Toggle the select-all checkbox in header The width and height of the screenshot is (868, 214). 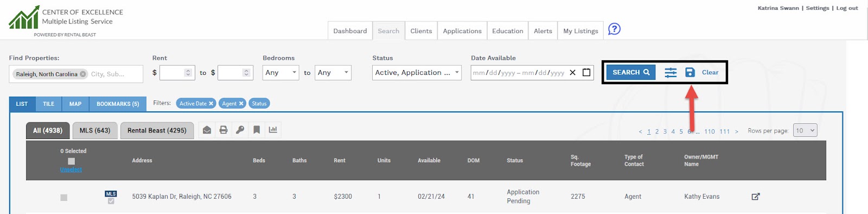pos(71,161)
